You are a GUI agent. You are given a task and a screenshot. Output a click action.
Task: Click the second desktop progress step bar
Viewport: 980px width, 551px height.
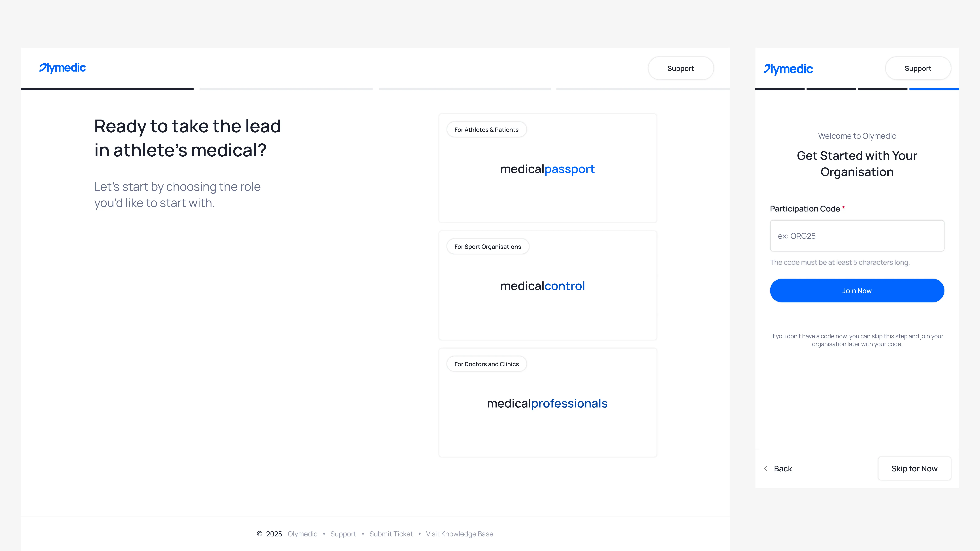[x=286, y=89]
